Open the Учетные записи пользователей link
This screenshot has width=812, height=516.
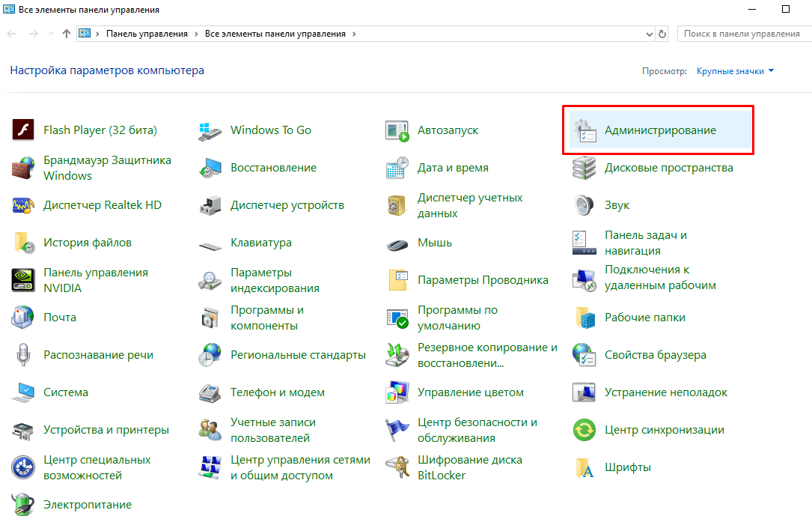(273, 430)
